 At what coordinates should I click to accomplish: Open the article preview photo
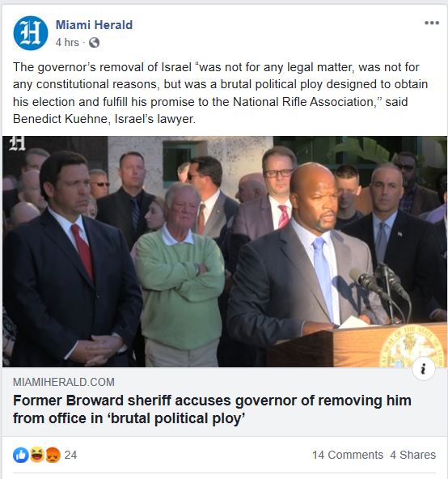[x=225, y=252]
